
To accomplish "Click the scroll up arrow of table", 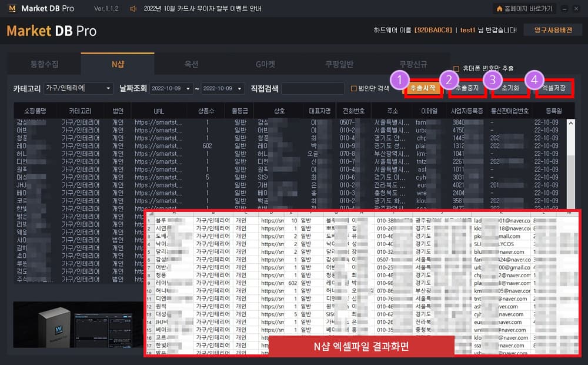I will pyautogui.click(x=571, y=123).
